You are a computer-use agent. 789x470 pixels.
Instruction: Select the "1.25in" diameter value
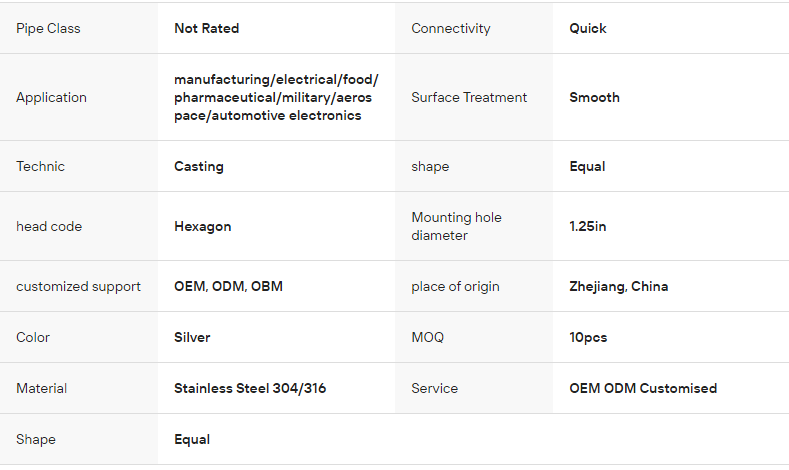click(x=588, y=226)
